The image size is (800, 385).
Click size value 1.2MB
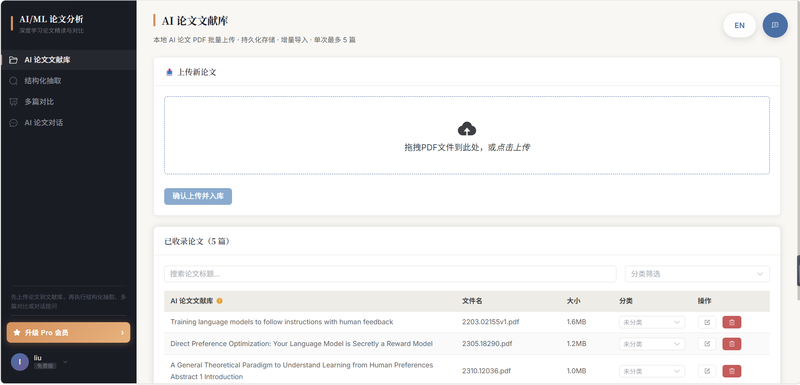coord(576,344)
